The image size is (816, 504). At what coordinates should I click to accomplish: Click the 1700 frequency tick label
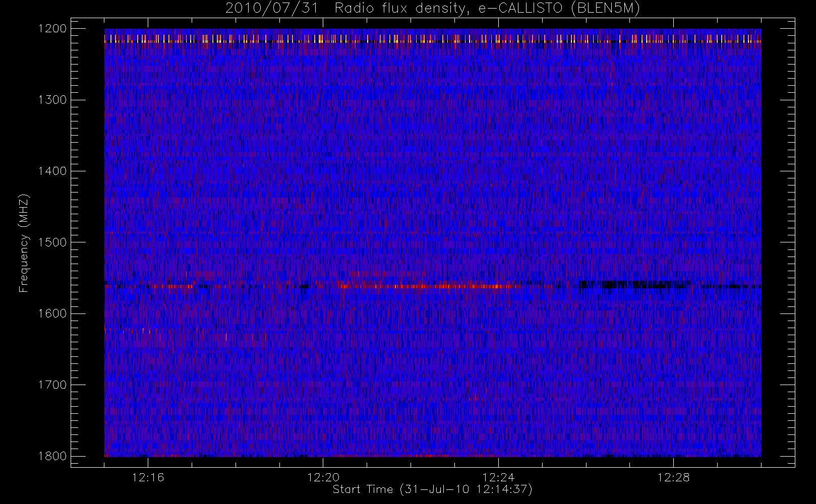[52, 385]
